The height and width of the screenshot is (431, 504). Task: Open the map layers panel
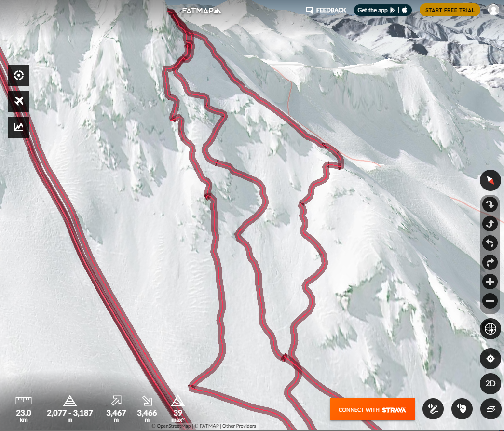491,409
